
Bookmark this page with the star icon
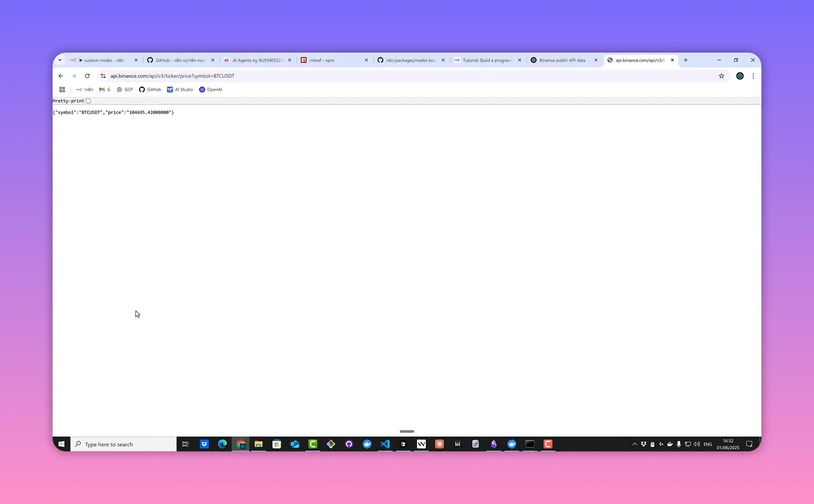pos(721,76)
